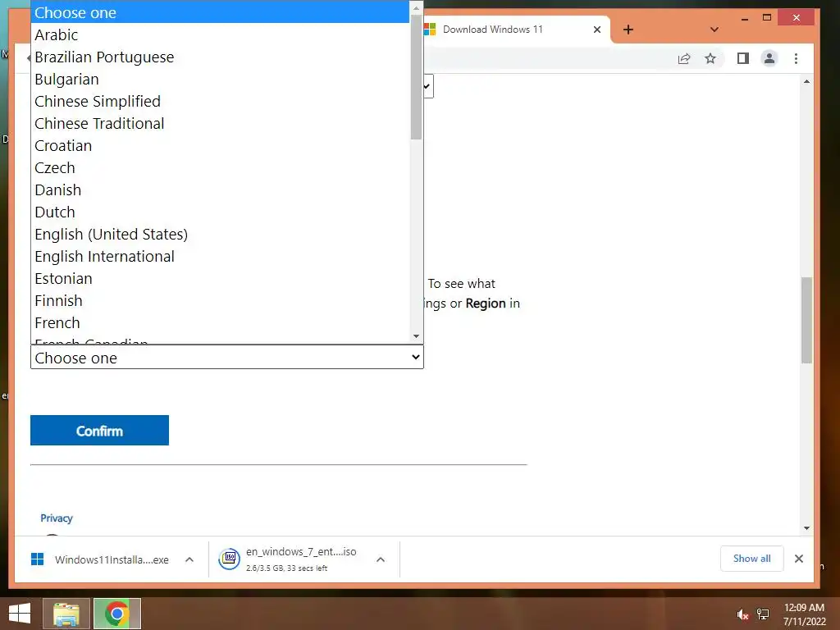Click the ISO download progress icon

click(x=230, y=559)
